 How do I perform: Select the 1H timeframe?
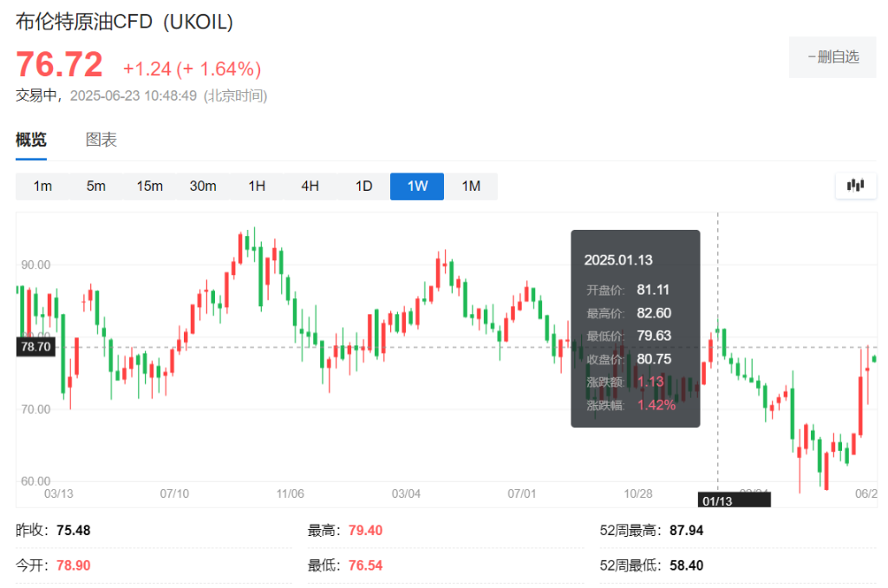(257, 186)
